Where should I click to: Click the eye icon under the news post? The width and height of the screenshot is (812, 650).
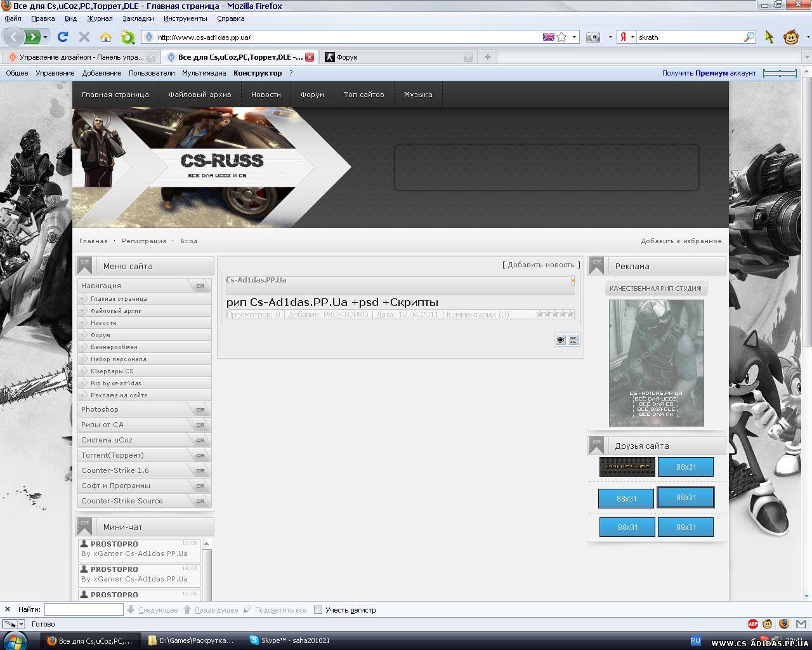coord(560,340)
